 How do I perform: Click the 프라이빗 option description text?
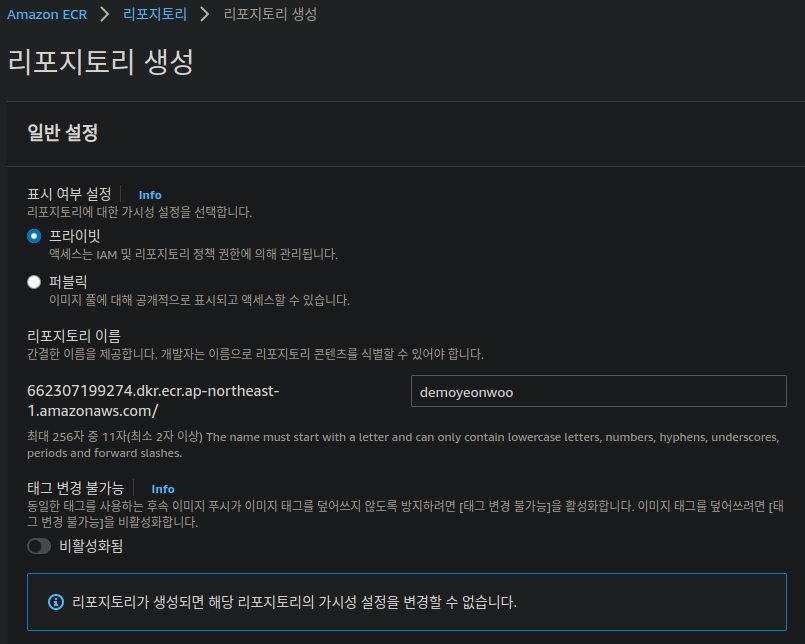(193, 254)
